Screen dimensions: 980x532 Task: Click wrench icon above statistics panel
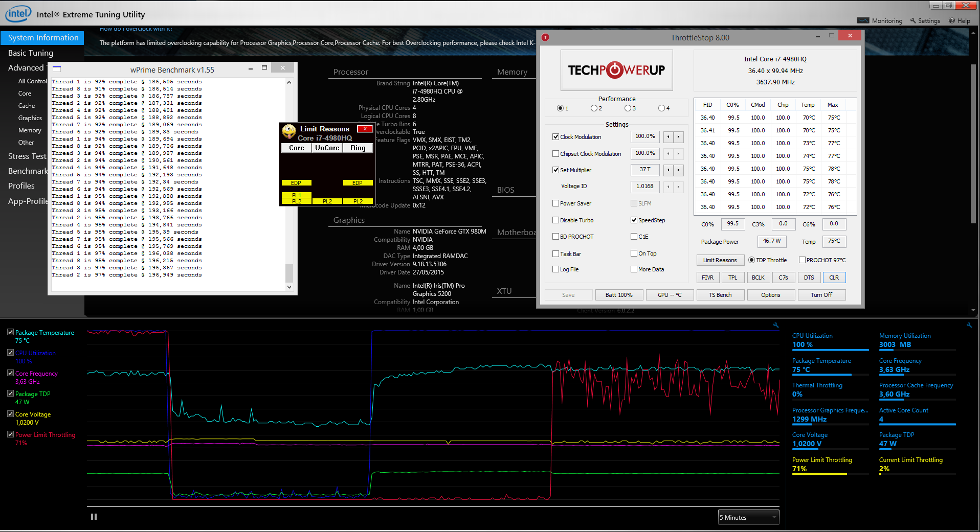(x=969, y=325)
